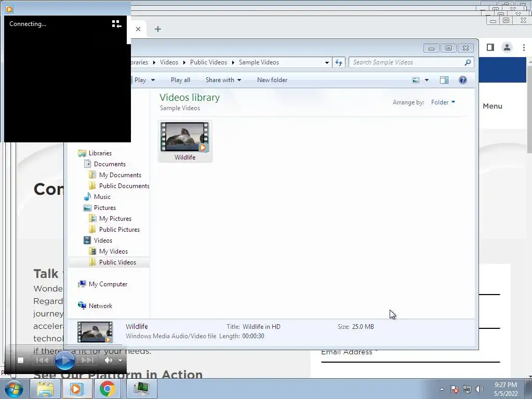Select My Pictures folder
Image resolution: width=532 pixels, height=399 pixels.
115,219
